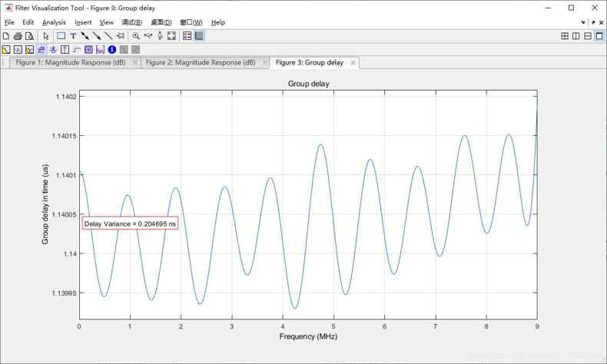Show the Phase Response analysis
The height and width of the screenshot is (364, 607).
[x=18, y=49]
